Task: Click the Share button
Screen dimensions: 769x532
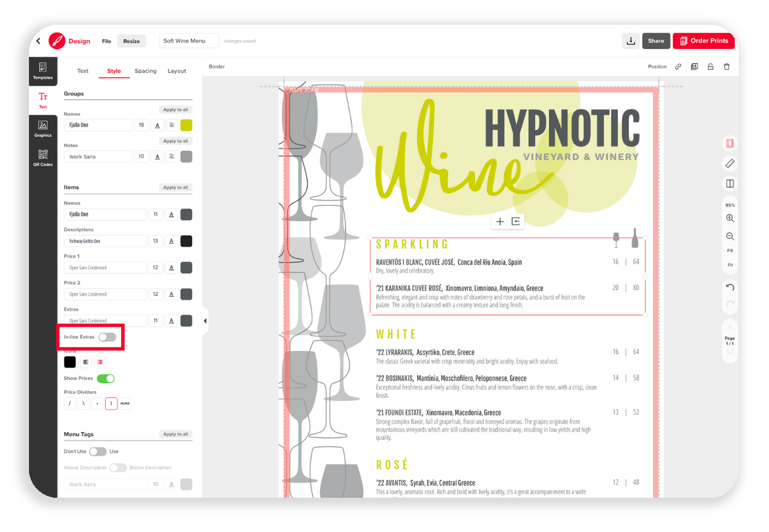Action: click(x=656, y=41)
